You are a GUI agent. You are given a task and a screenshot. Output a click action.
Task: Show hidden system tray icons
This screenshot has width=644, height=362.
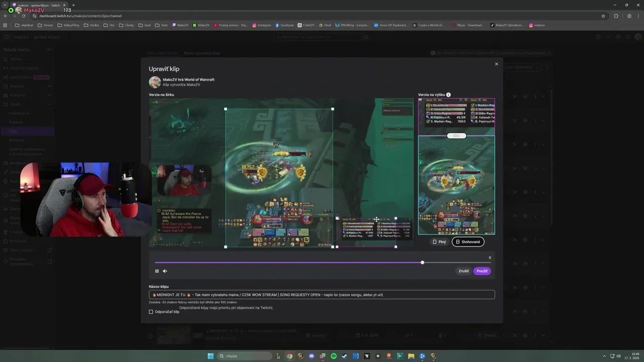pyautogui.click(x=605, y=356)
